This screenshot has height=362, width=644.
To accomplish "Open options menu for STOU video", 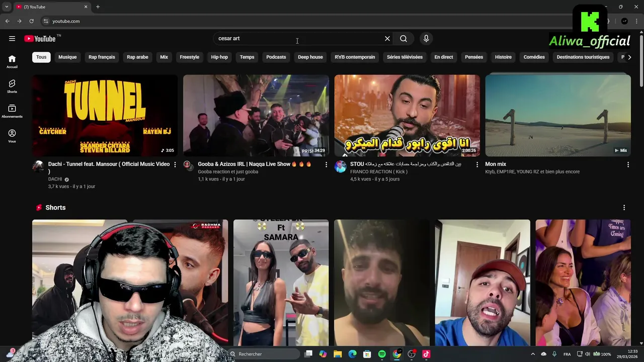I will coord(477,164).
